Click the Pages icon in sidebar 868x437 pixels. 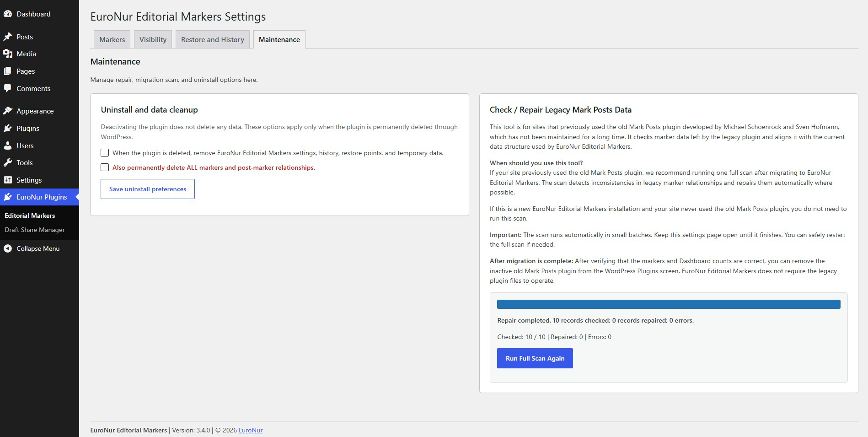click(x=8, y=71)
